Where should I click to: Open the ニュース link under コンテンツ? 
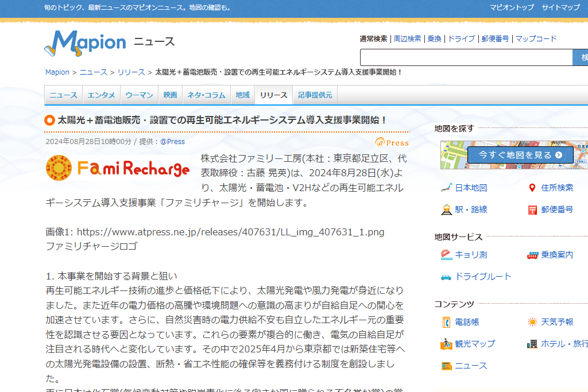coord(471,366)
